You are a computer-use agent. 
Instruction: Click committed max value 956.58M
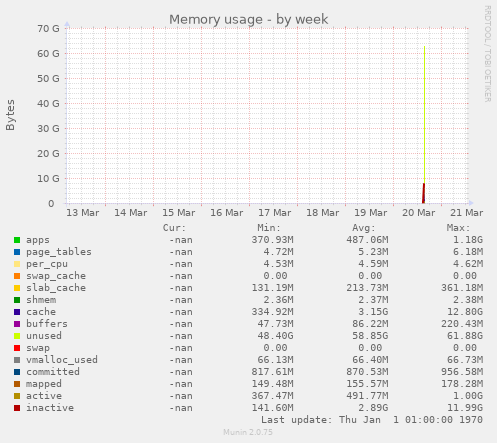(x=462, y=372)
